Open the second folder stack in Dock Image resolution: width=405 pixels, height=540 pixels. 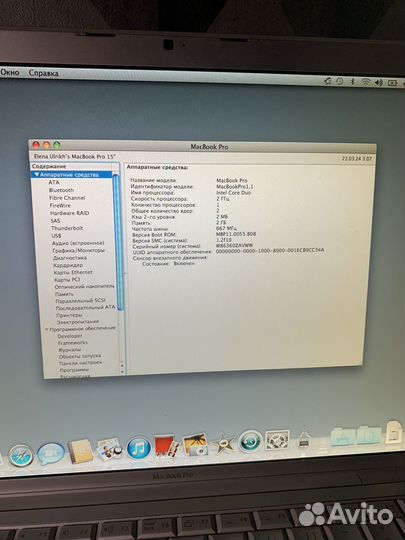369,435
